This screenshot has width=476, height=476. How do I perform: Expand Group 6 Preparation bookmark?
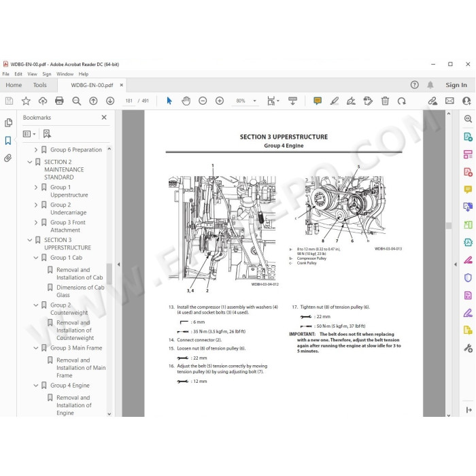point(36,150)
